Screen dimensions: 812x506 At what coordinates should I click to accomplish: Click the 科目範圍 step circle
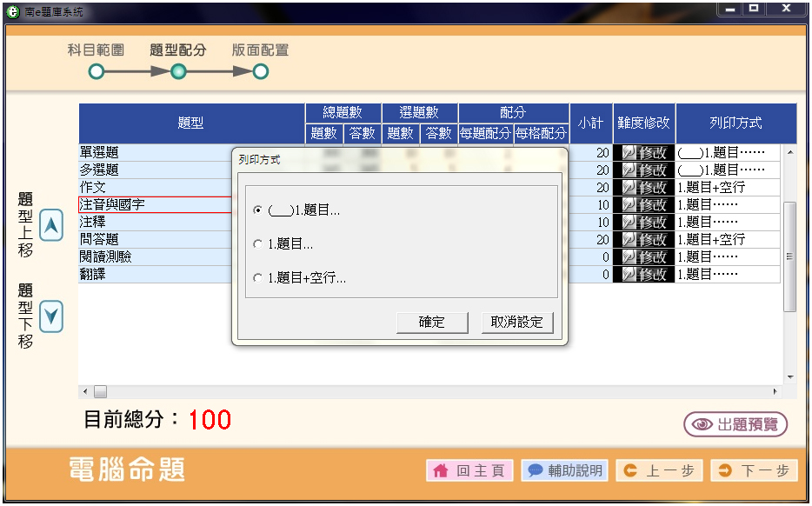click(97, 71)
